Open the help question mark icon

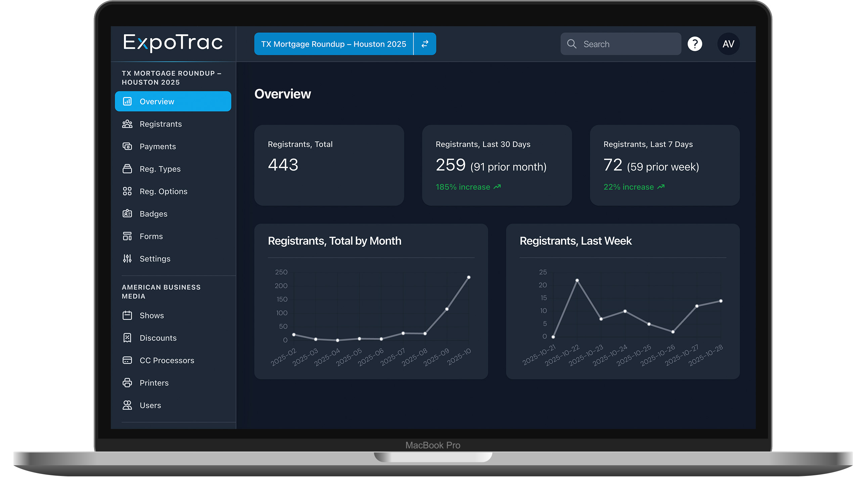pos(694,44)
